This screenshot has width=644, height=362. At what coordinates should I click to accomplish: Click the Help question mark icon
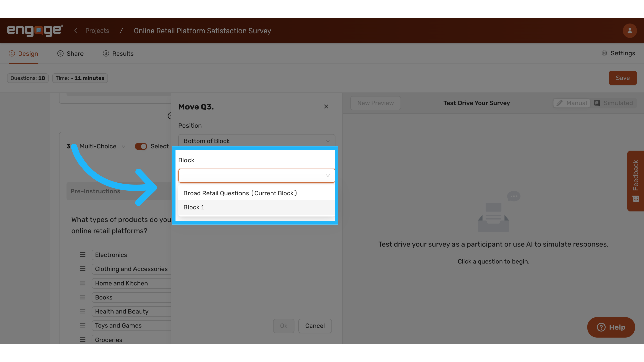[x=601, y=327]
